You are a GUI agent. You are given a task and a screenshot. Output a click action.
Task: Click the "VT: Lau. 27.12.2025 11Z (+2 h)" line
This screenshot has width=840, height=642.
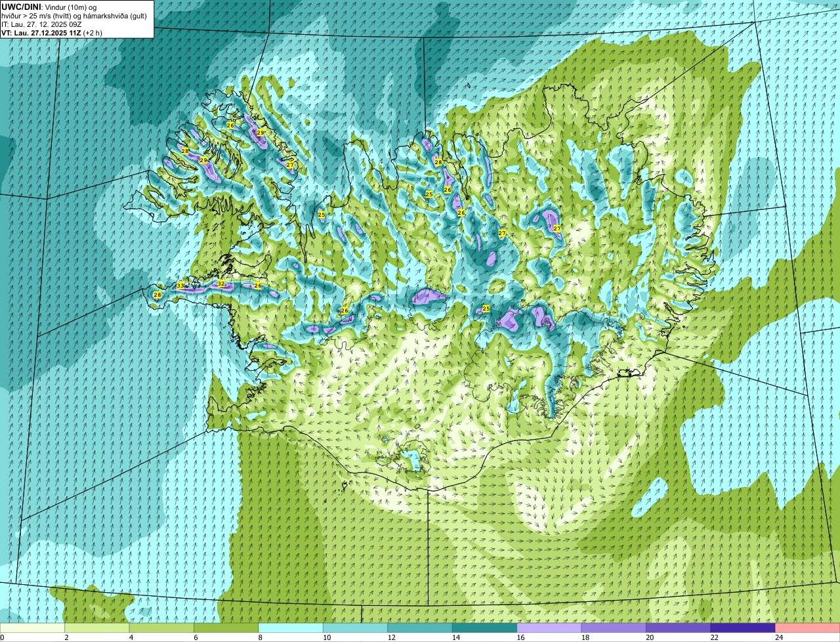pyautogui.click(x=52, y=33)
